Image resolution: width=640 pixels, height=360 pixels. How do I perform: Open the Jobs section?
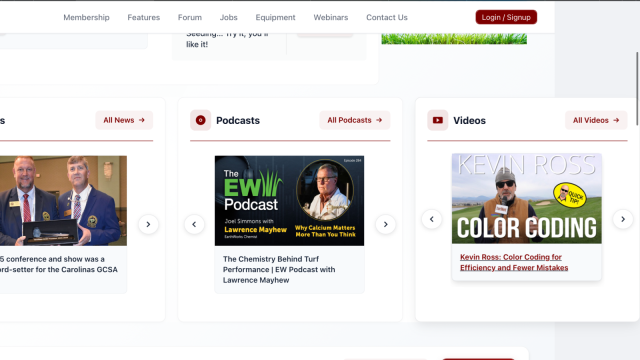(x=229, y=18)
